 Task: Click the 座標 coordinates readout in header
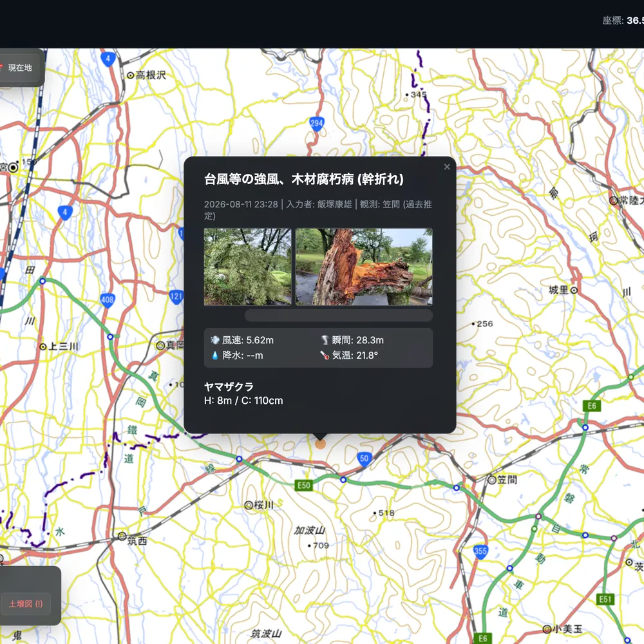pos(623,21)
